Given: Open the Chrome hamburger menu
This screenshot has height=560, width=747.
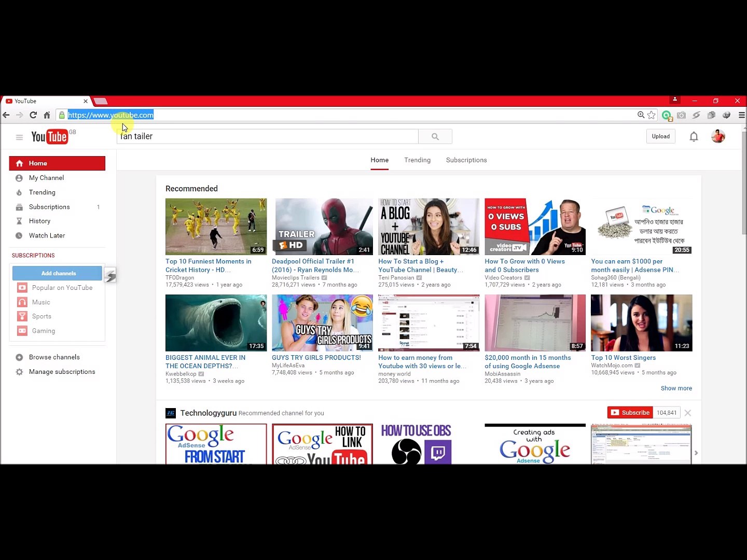Looking at the screenshot, I should coord(742,115).
